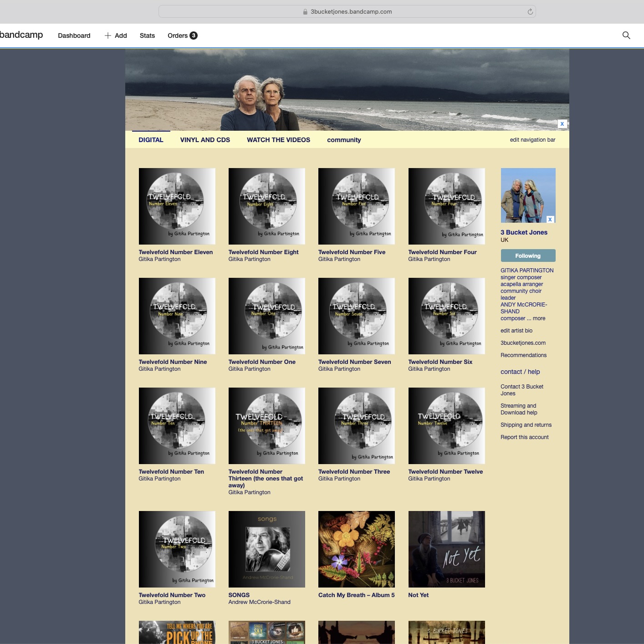The image size is (644, 644).
Task: Open the search magnifier icon
Action: pyautogui.click(x=626, y=36)
